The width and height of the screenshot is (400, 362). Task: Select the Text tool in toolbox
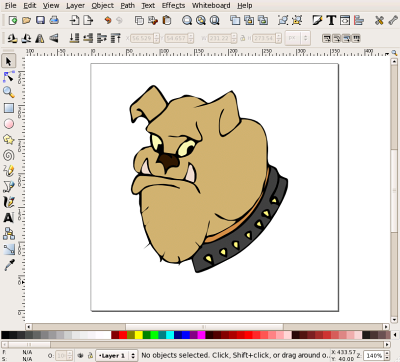(9, 218)
